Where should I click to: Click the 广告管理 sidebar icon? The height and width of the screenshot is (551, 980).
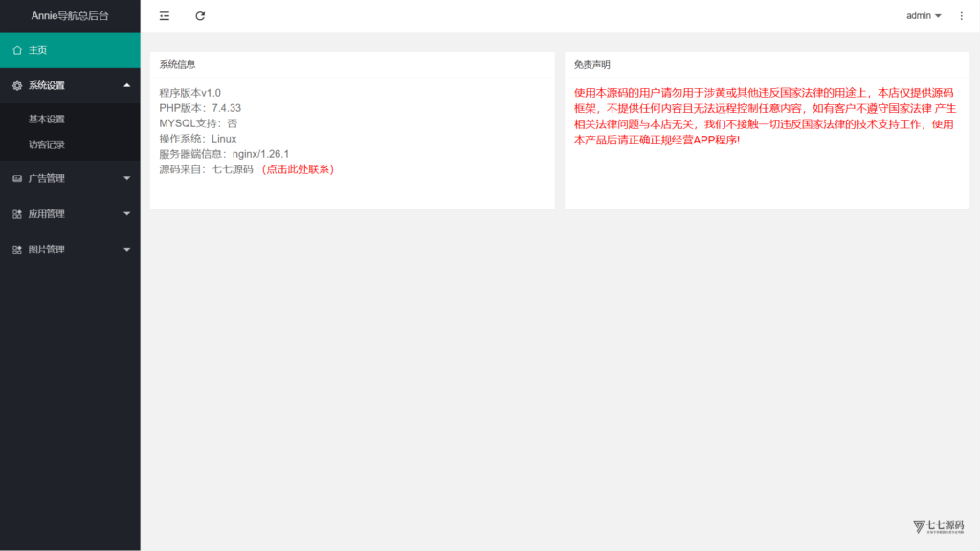17,179
